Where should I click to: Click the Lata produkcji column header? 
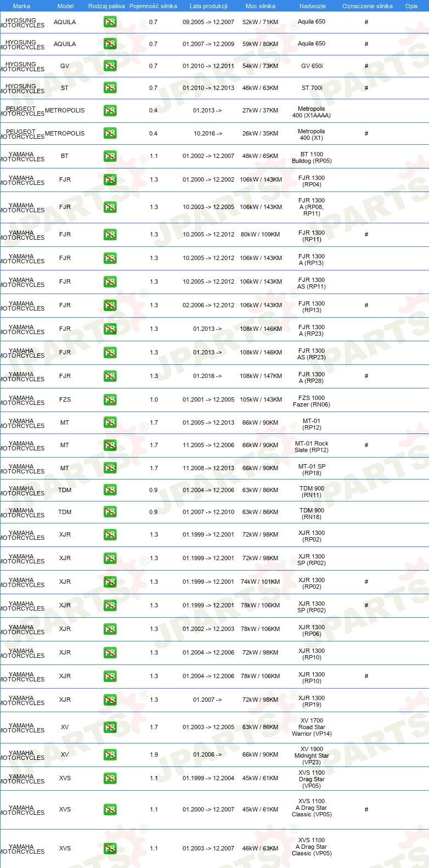pyautogui.click(x=208, y=6)
